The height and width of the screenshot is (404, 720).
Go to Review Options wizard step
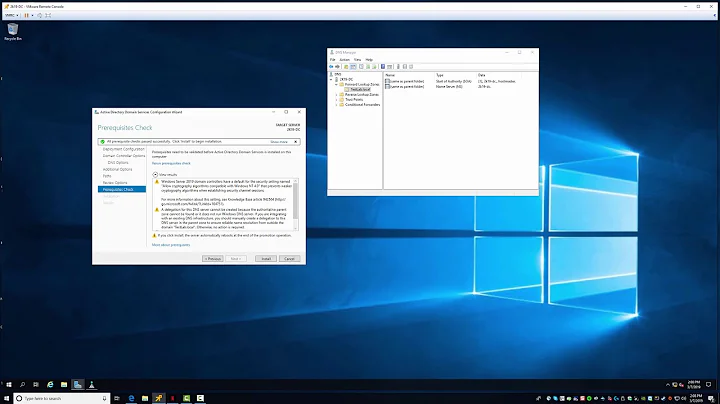point(115,183)
